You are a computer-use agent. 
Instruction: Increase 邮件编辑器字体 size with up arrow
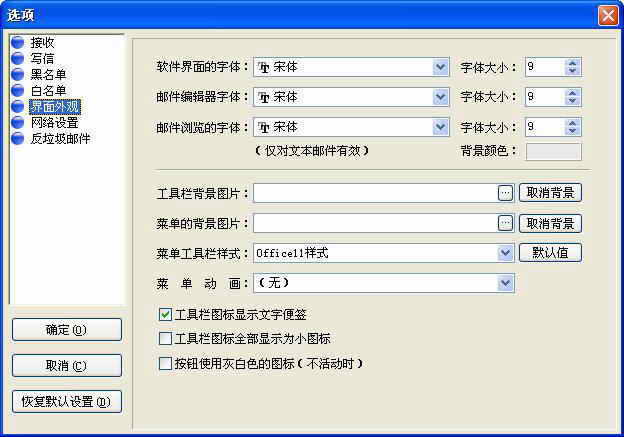click(x=572, y=93)
